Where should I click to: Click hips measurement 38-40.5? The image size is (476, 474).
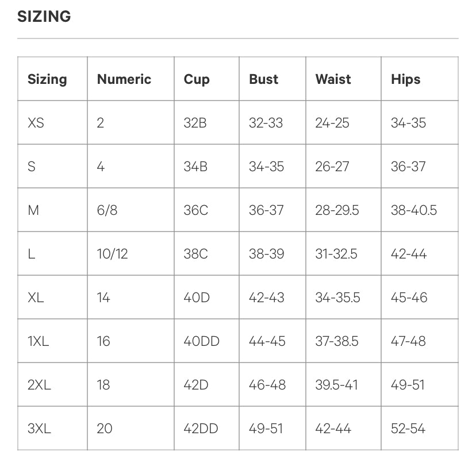click(x=414, y=210)
